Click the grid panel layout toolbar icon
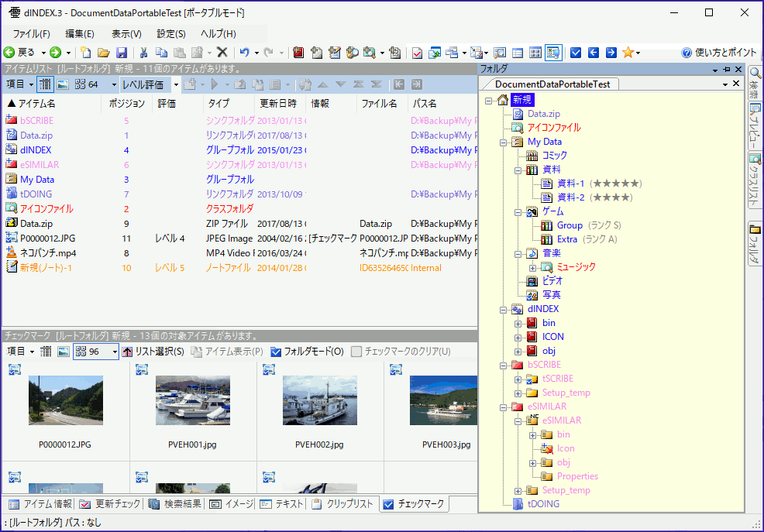This screenshot has width=764, height=532. pos(535,53)
